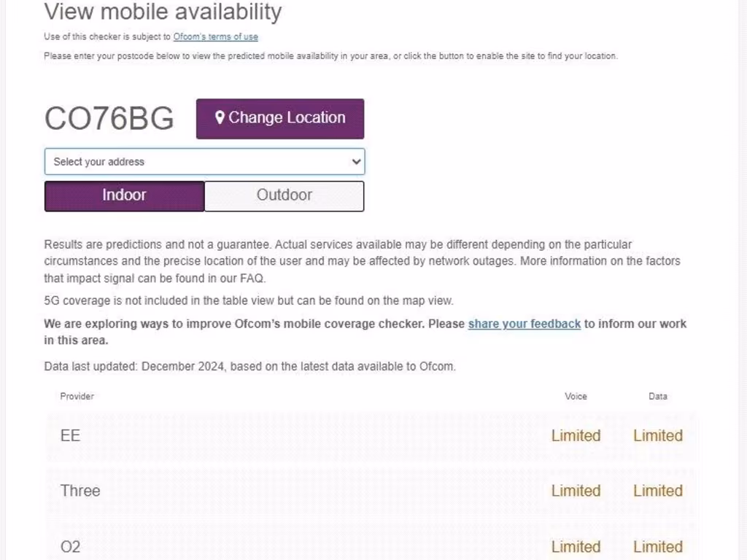Click O2's Data Limited status
The width and height of the screenshot is (747, 560).
click(657, 547)
